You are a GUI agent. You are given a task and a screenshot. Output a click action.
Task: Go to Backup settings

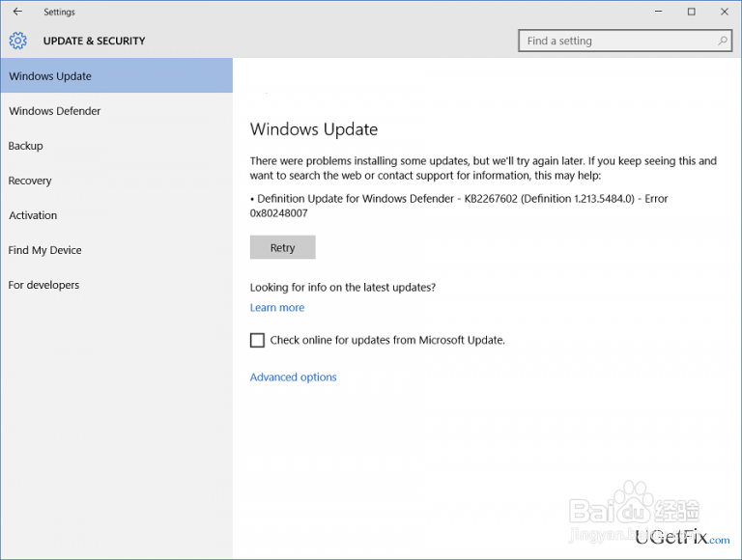(x=116, y=146)
